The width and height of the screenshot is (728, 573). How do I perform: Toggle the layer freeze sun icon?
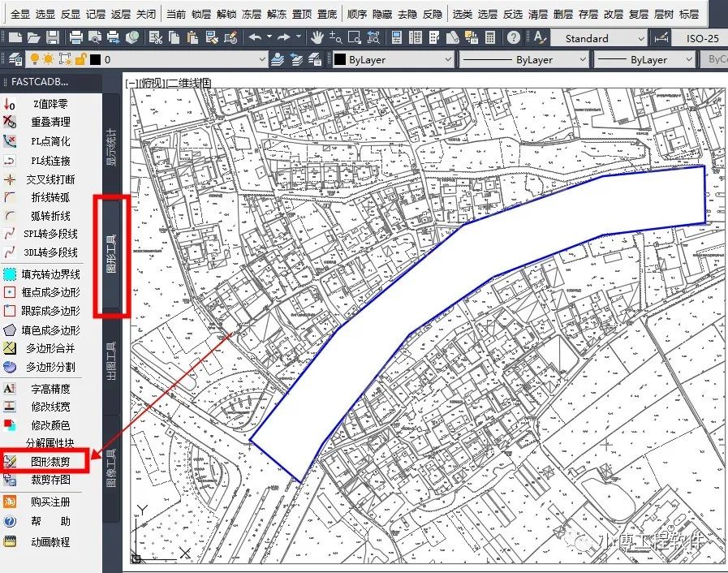[48, 59]
